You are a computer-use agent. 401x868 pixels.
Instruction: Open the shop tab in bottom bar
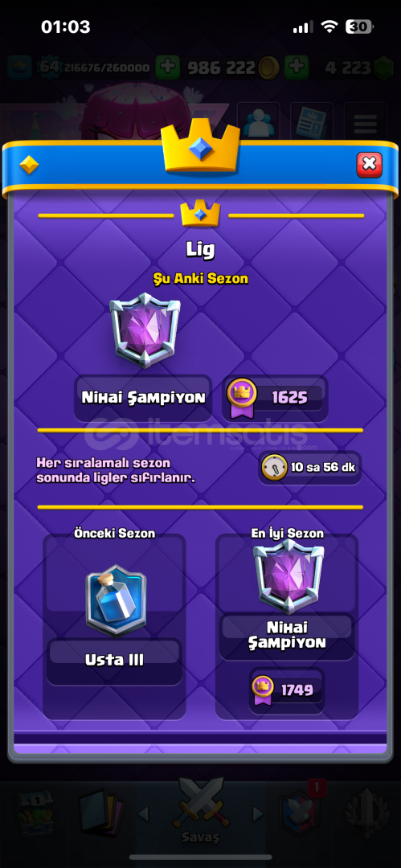click(35, 813)
